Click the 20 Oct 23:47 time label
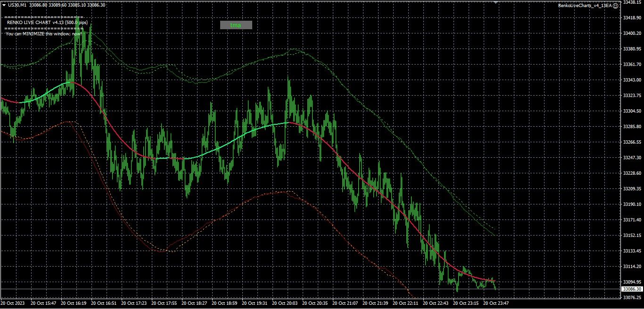The image size is (644, 309). tap(496, 304)
